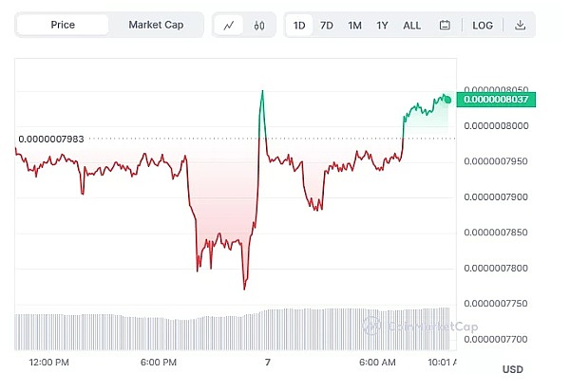Viewport: 570px width, 392px height.
Task: Click the 6:00 PM time axis label
Action: 159,363
